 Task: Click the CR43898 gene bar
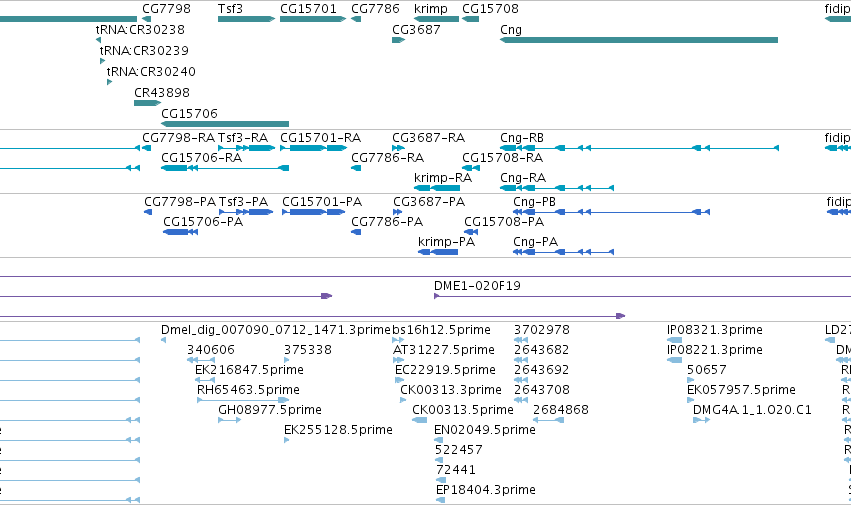point(148,103)
